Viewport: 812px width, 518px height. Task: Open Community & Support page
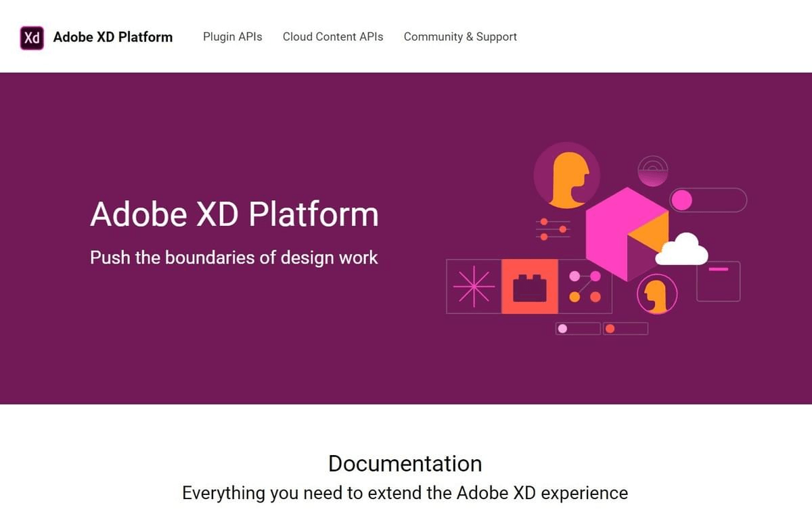click(x=460, y=37)
